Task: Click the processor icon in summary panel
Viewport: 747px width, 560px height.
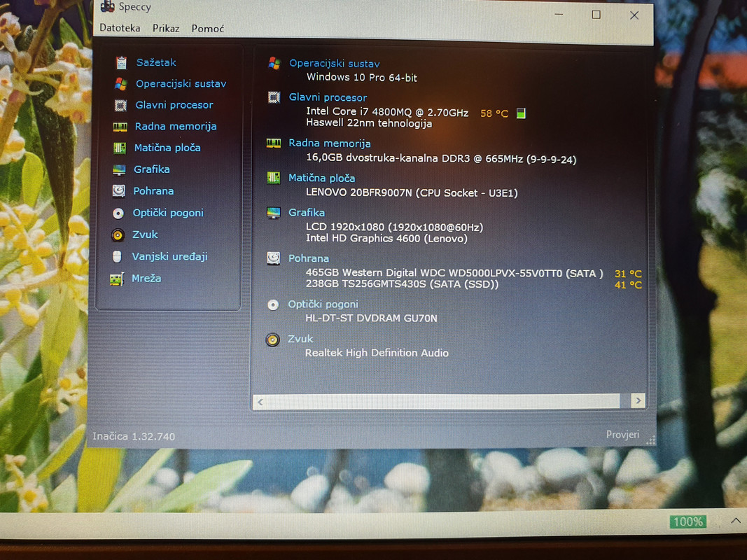Action: 274,97
